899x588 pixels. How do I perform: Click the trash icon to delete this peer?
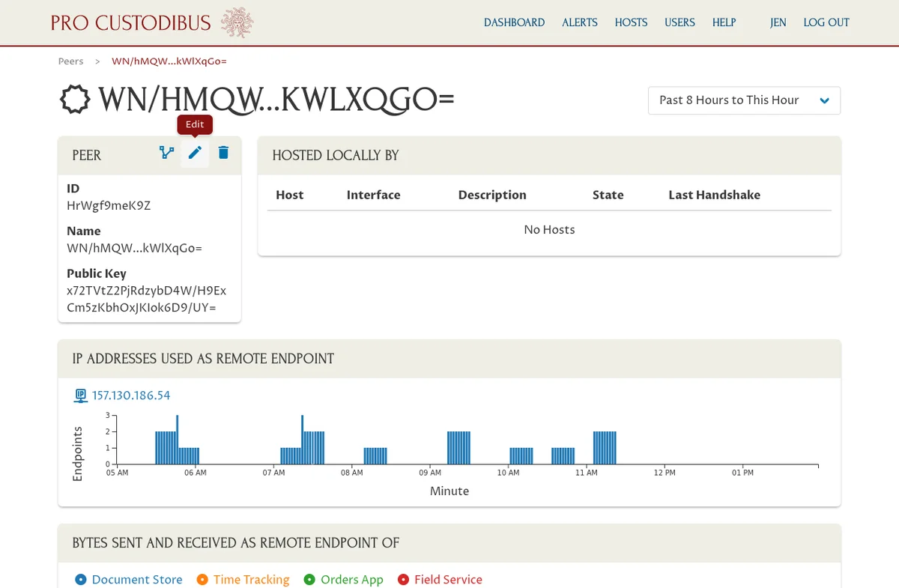click(223, 153)
